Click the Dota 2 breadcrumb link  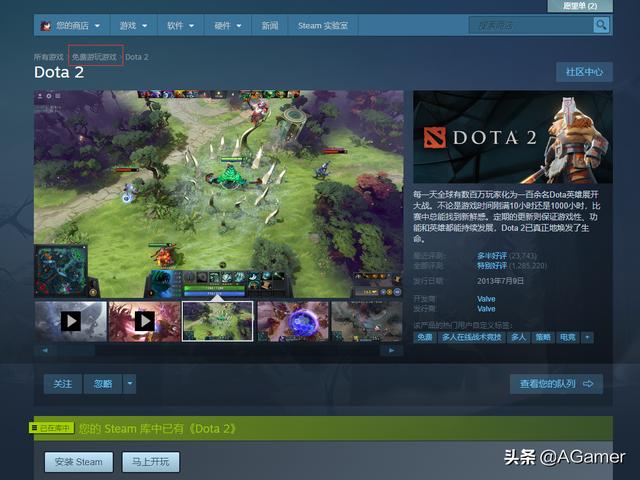(137, 57)
